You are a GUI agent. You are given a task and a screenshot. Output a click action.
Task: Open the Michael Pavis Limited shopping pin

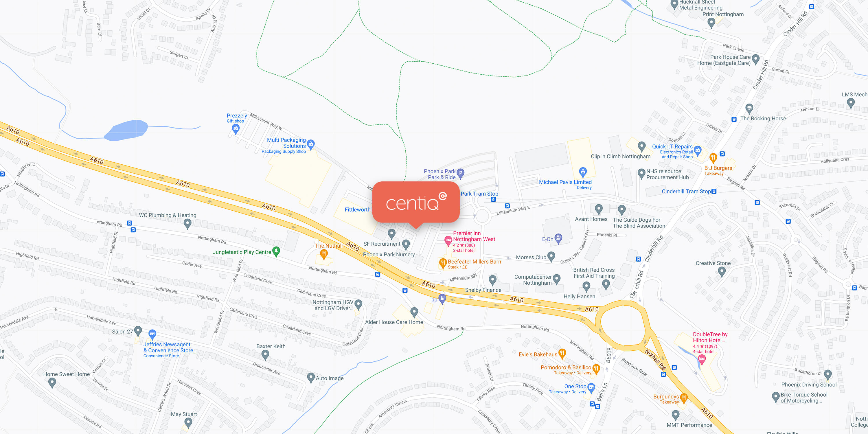[x=583, y=172]
